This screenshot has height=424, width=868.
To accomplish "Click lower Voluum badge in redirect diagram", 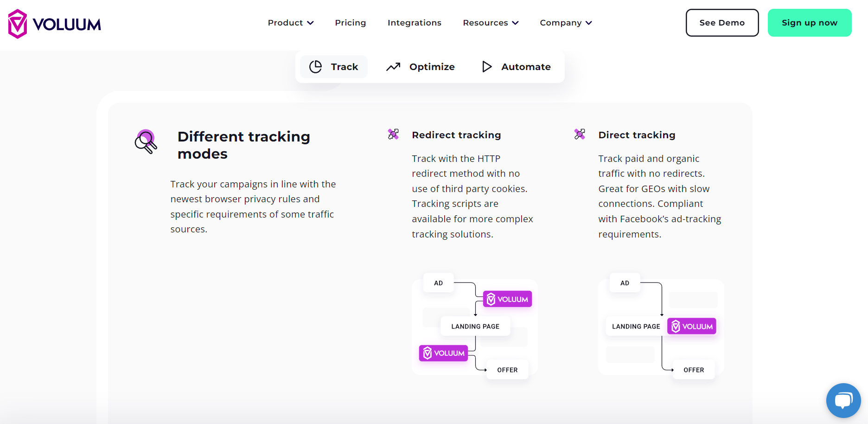I will (444, 353).
